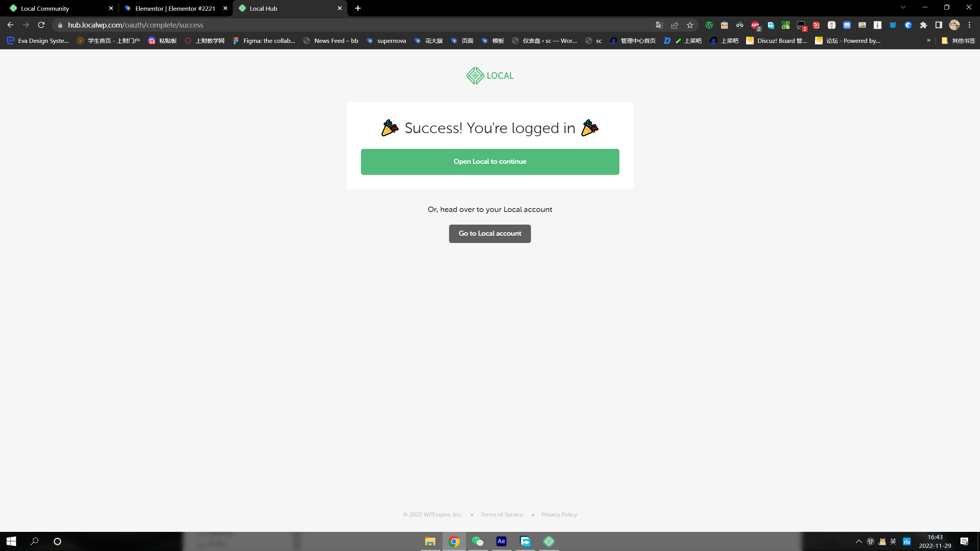Open the WordPress extension icon
This screenshot has height=551, width=980.
[x=709, y=25]
